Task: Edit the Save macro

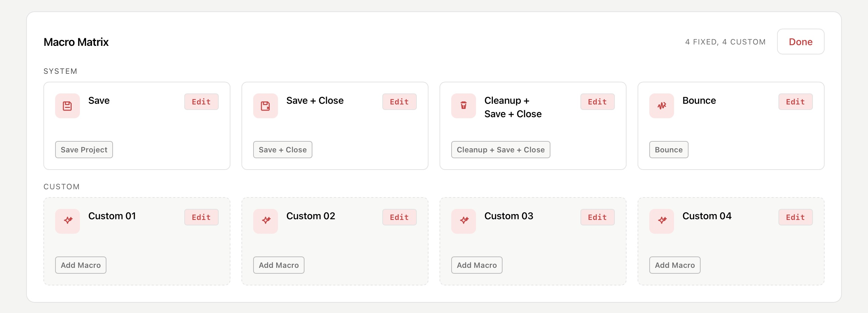Action: (x=201, y=102)
